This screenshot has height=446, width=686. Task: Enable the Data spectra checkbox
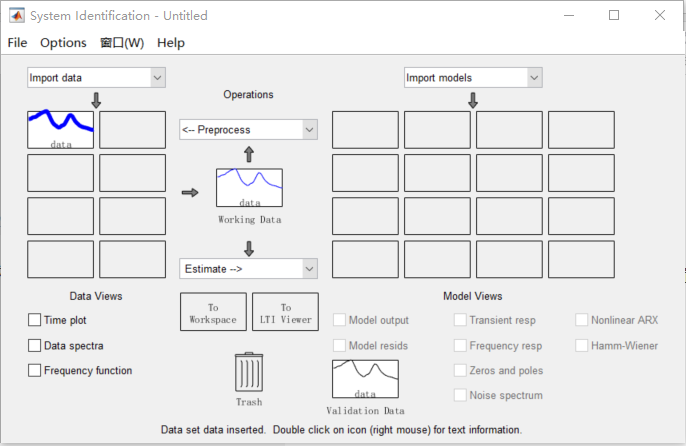pos(34,345)
